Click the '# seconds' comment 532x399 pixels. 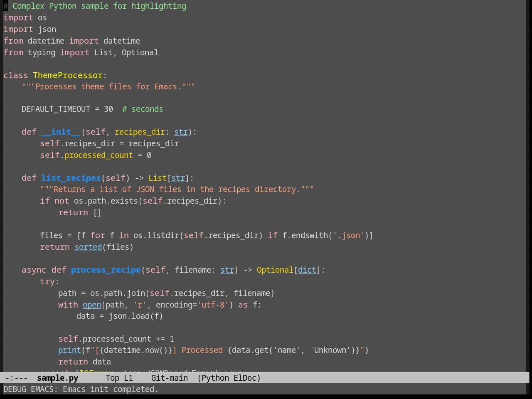(143, 109)
